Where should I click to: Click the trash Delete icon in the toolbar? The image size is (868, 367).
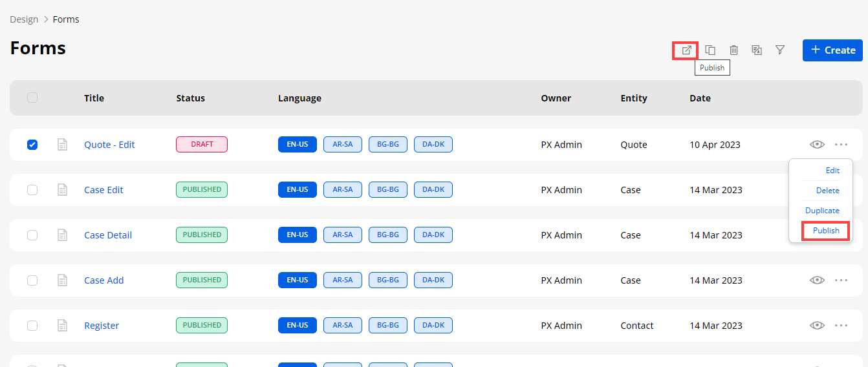pos(733,50)
